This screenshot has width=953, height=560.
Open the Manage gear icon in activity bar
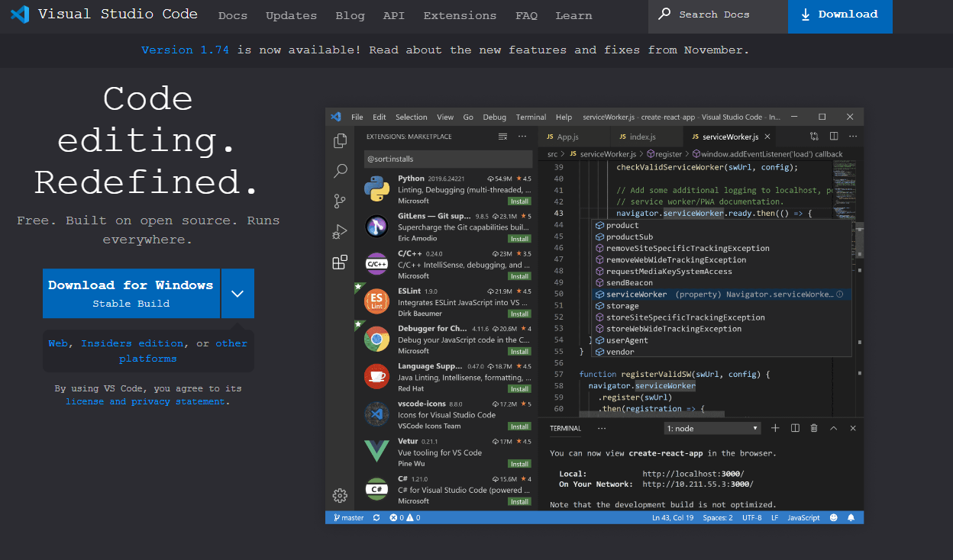point(340,496)
